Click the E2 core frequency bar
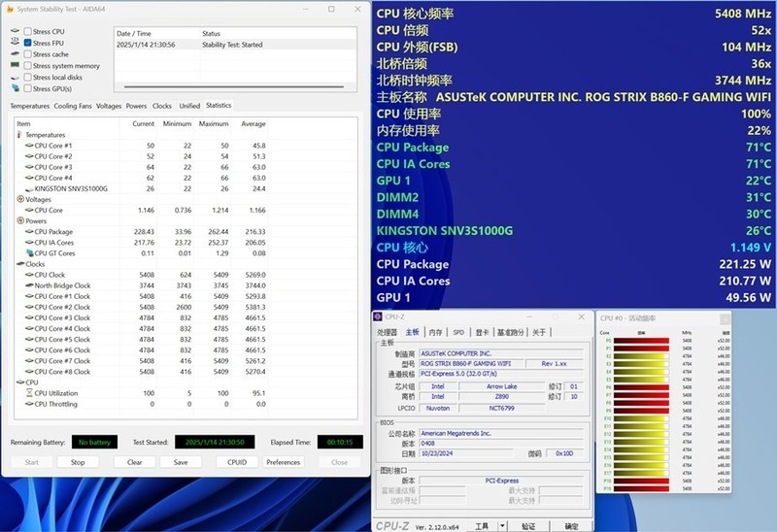This screenshot has height=532, width=777. 641,356
